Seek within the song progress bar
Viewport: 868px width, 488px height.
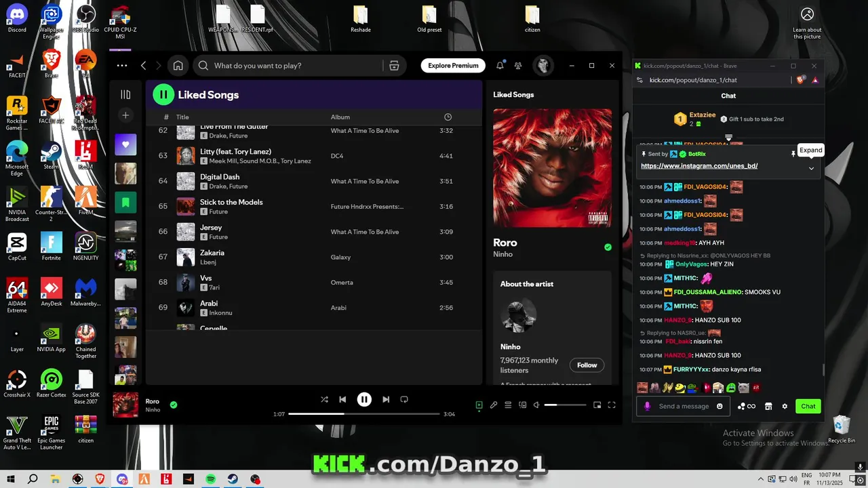364,413
